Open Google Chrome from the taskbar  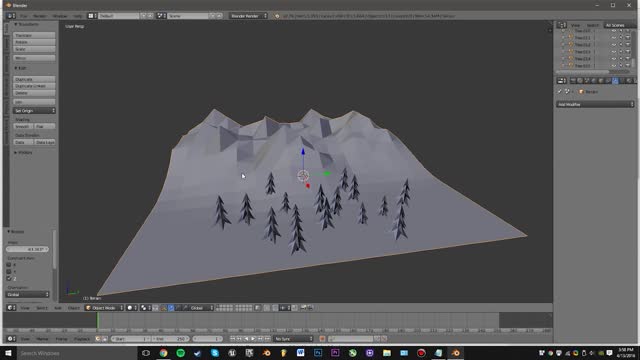pyautogui.click(x=163, y=353)
